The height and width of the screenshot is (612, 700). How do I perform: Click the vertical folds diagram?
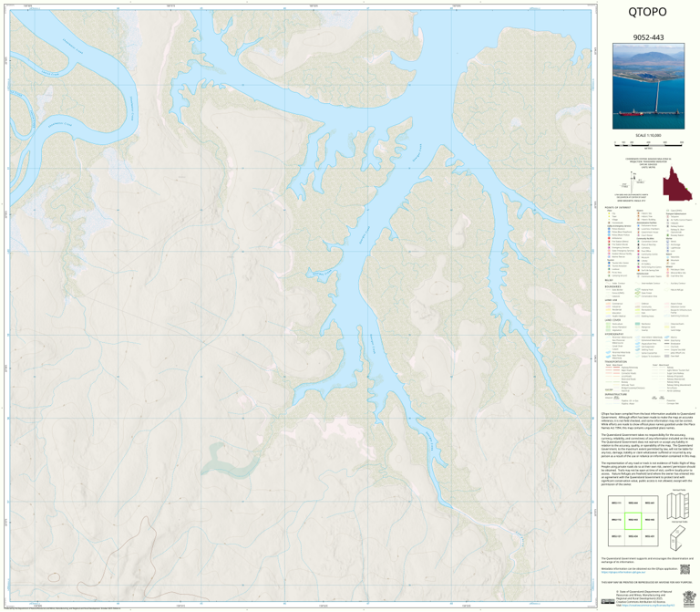click(x=678, y=504)
